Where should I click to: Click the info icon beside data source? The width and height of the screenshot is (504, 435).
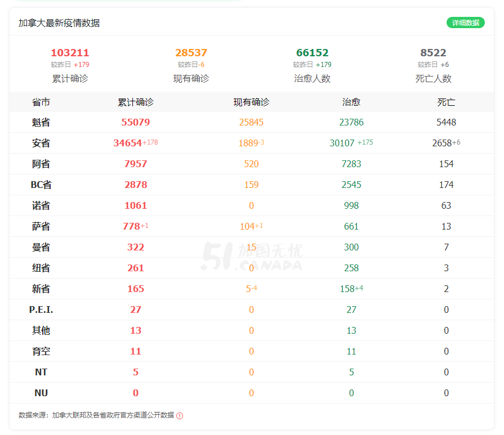[x=180, y=416]
